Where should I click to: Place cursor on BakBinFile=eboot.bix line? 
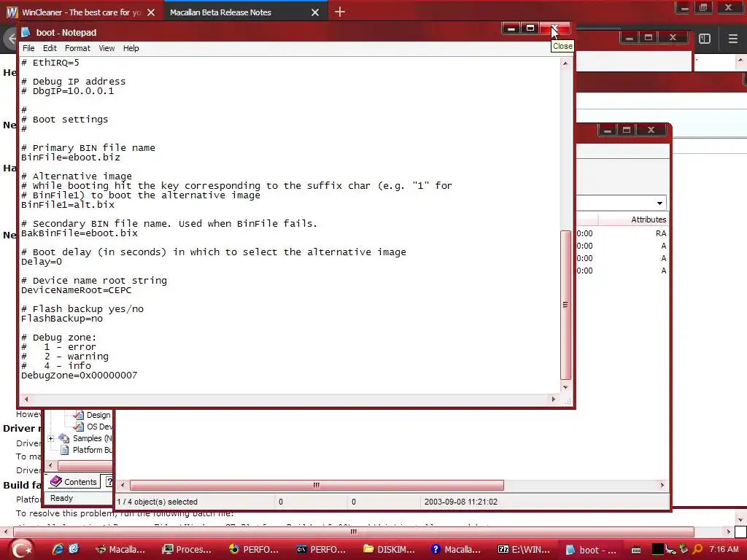(x=79, y=233)
